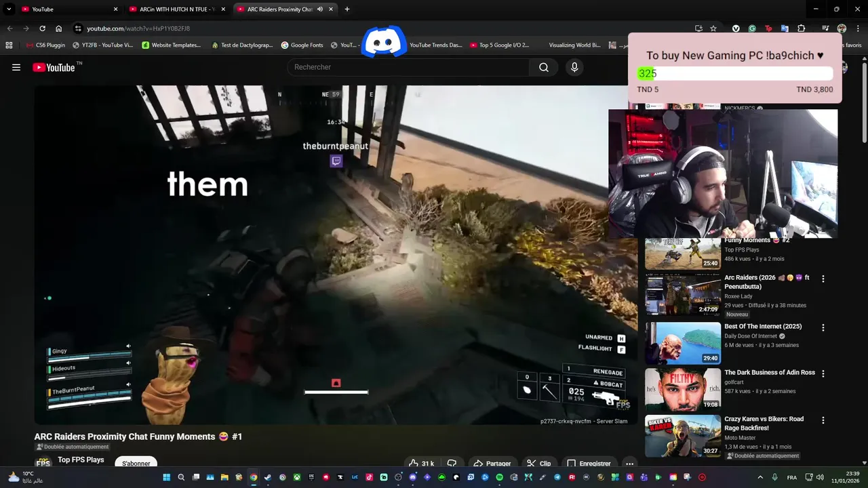Click the Rechercher search field
This screenshot has width=868, height=488.
[409, 67]
